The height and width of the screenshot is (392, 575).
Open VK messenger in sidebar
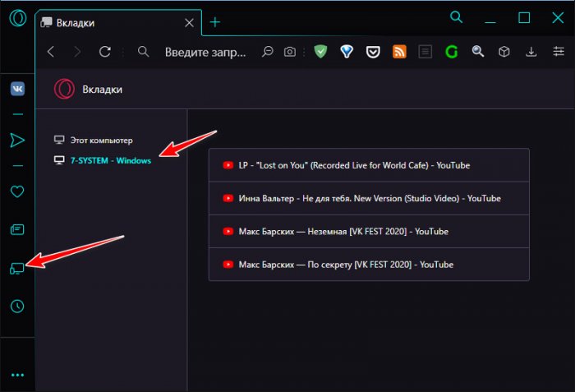click(x=17, y=89)
